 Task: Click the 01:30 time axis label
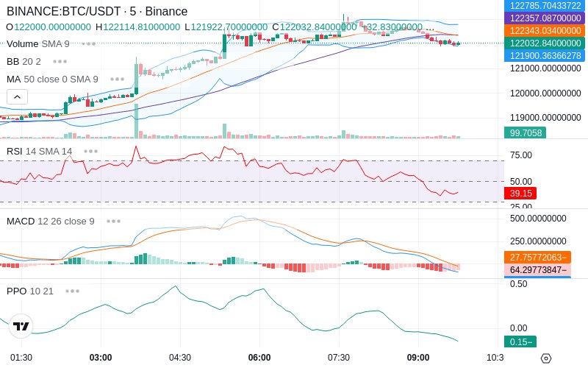tap(21, 358)
